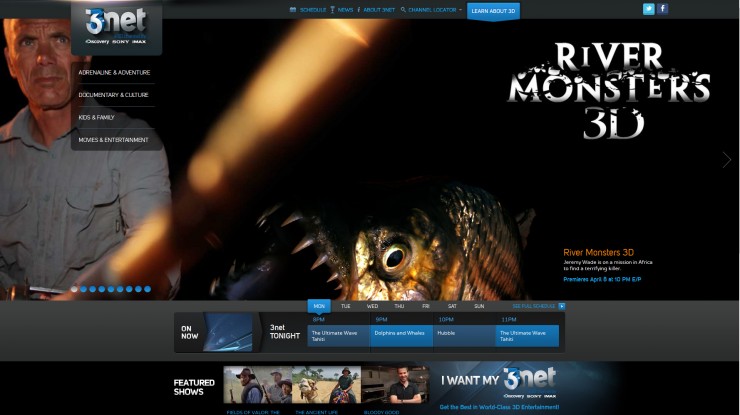This screenshot has width=740, height=415.
Task: Open the Movies & Entertainment category
Action: pyautogui.click(x=113, y=140)
